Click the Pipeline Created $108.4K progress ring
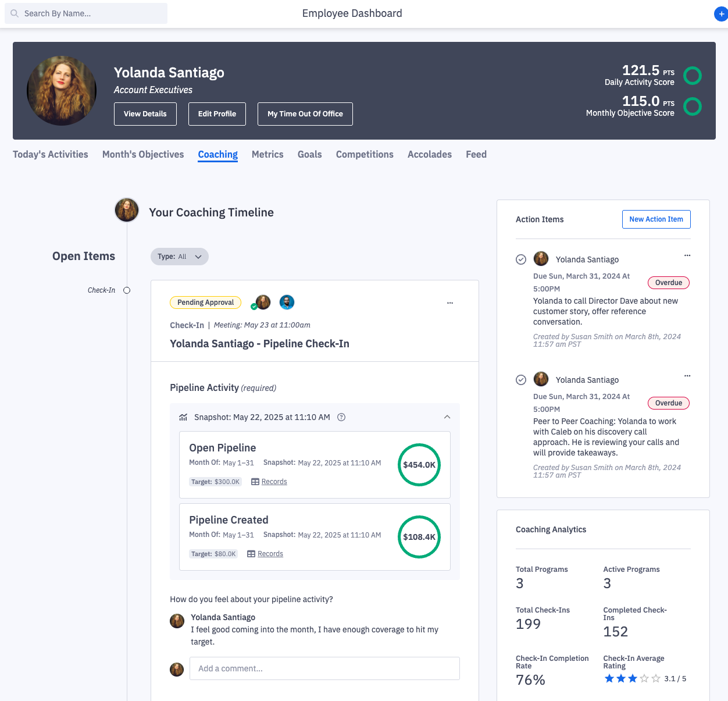Screen dimensions: 728x701 419,537
